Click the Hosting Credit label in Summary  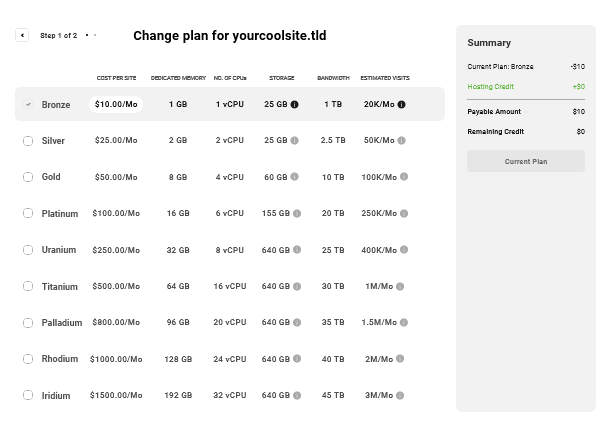(489, 87)
